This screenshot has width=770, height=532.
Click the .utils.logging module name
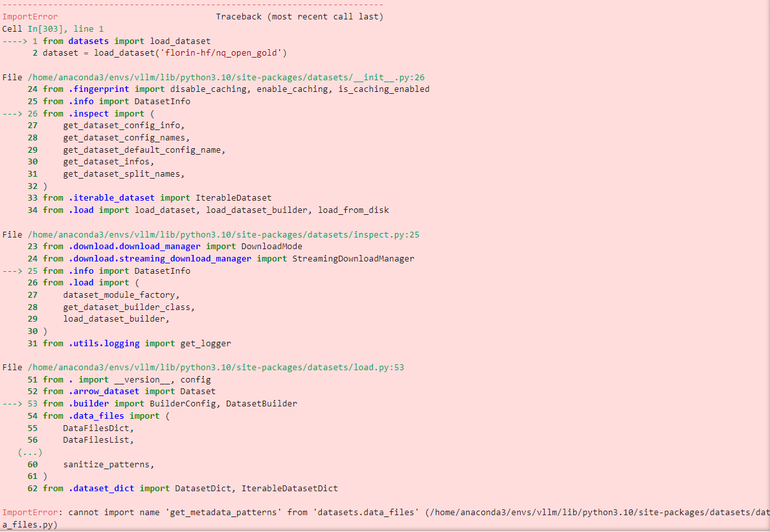click(103, 343)
